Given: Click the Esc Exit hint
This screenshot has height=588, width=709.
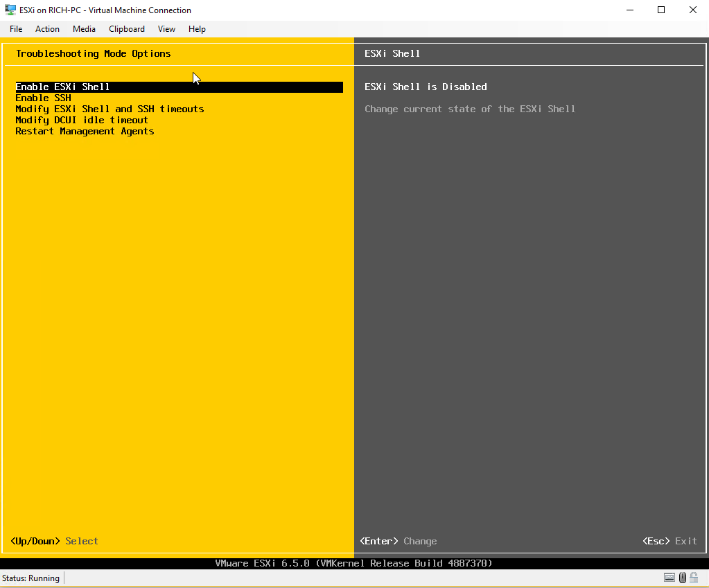Looking at the screenshot, I should [x=669, y=541].
